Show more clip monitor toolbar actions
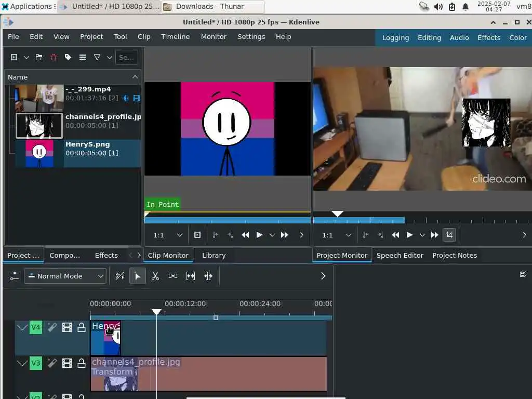 click(301, 235)
